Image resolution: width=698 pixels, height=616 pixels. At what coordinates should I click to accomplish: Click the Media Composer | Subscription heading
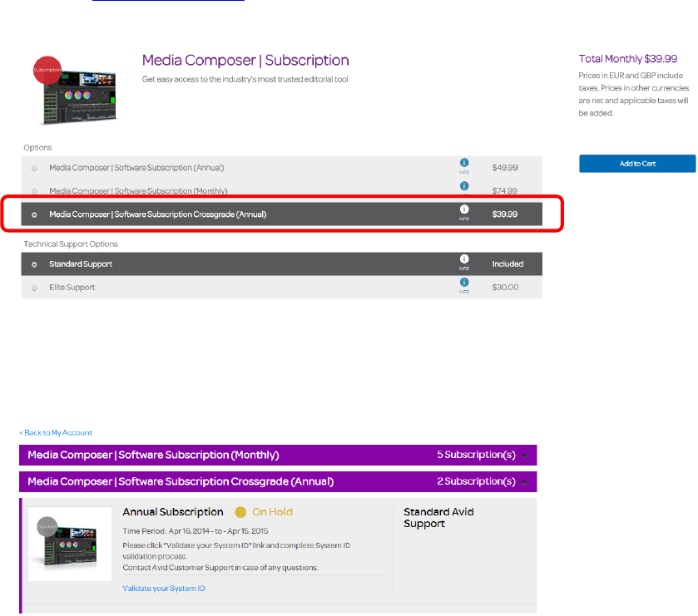[245, 60]
